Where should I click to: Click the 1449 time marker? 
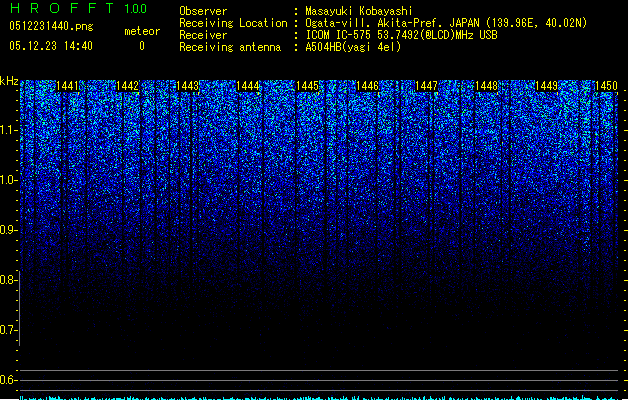pyautogui.click(x=546, y=86)
